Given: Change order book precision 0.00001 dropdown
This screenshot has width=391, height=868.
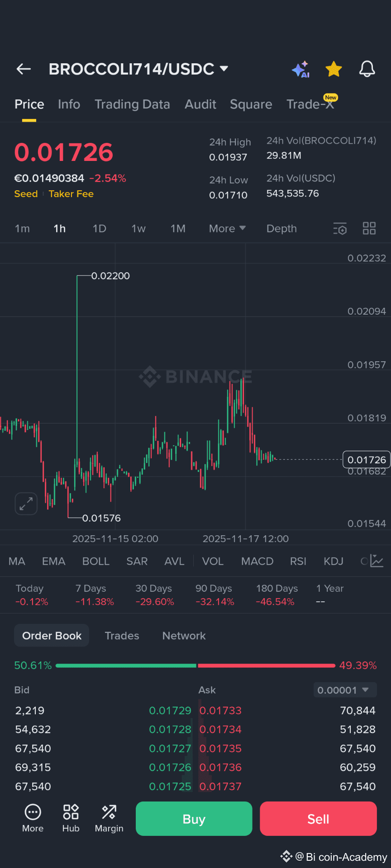Looking at the screenshot, I should pos(345,690).
